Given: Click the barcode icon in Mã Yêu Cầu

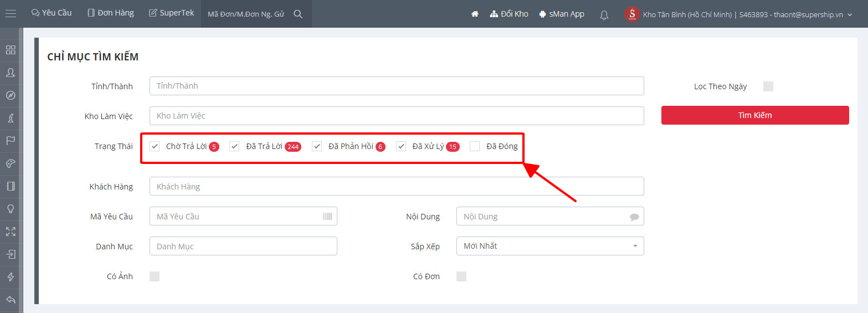Looking at the screenshot, I should [x=327, y=217].
